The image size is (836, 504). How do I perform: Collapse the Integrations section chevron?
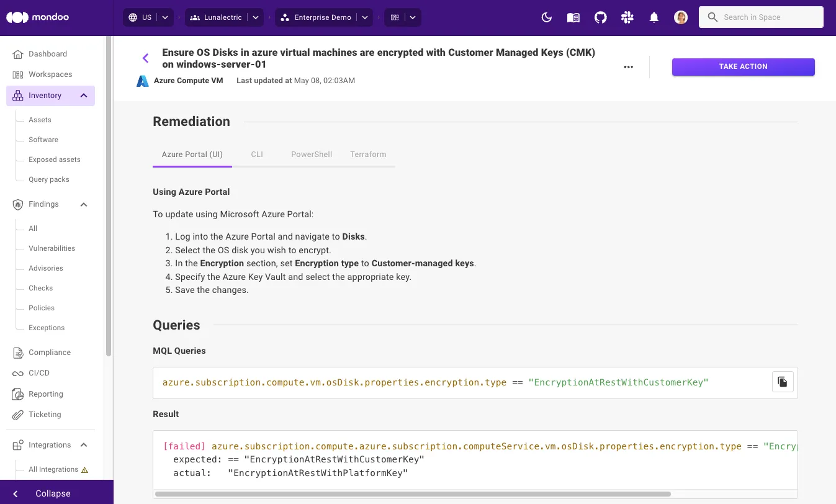pos(84,445)
